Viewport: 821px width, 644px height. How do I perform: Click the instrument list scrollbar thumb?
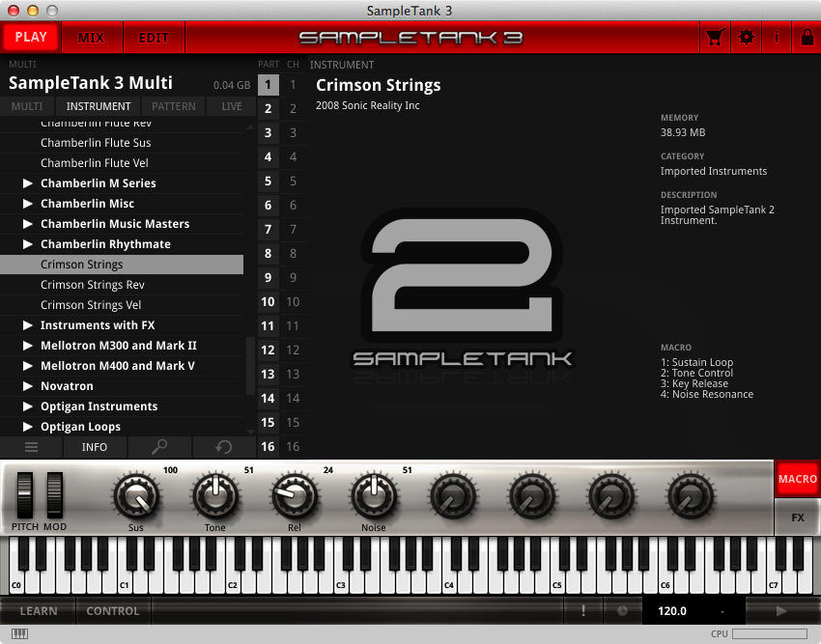point(250,366)
